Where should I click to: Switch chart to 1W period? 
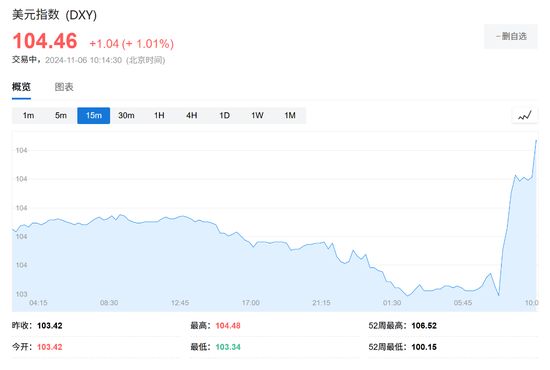pyautogui.click(x=257, y=115)
